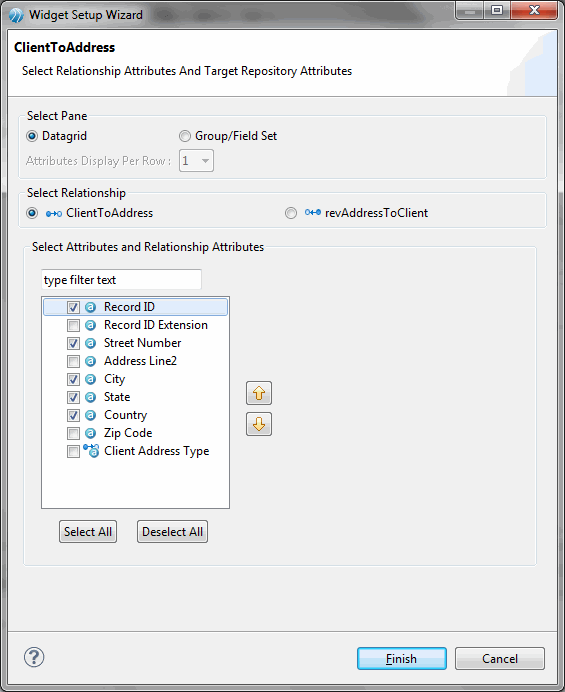
Task: Open the help question mark icon
Action: (34, 657)
